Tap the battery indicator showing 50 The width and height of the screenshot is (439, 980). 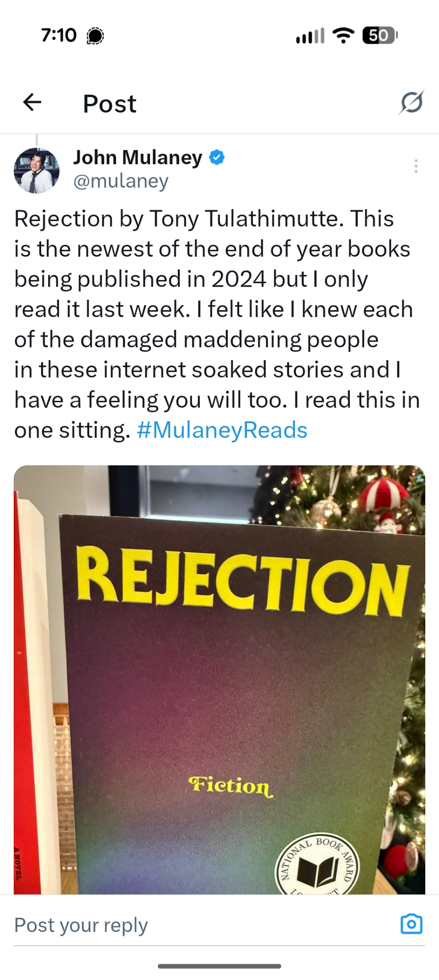point(380,35)
